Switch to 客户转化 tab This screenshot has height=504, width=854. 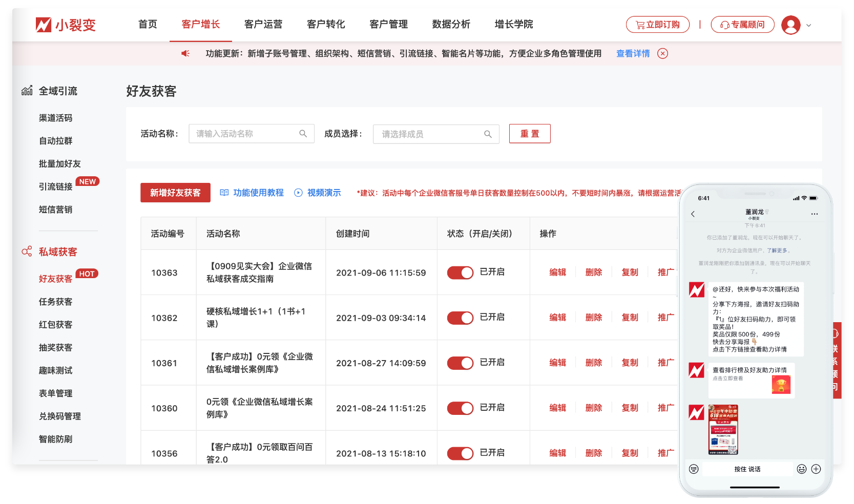click(x=326, y=24)
